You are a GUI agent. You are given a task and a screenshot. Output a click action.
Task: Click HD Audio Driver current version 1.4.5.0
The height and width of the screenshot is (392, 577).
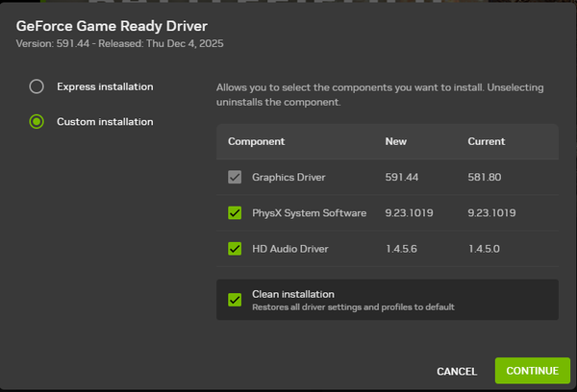pos(485,249)
